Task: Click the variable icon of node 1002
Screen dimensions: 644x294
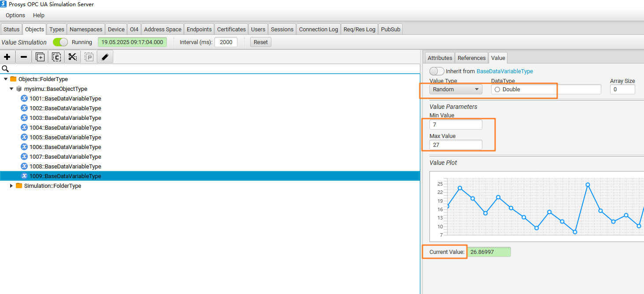Action: [x=24, y=108]
